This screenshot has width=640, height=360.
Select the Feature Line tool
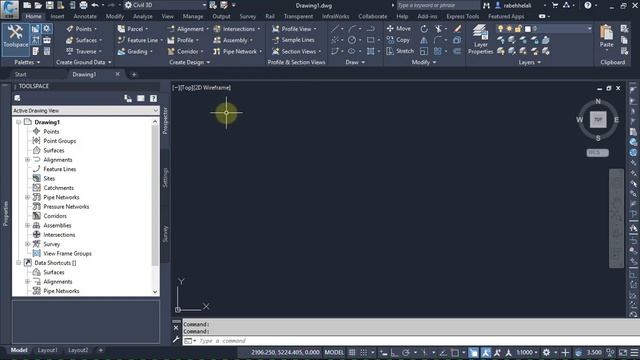tap(140, 40)
